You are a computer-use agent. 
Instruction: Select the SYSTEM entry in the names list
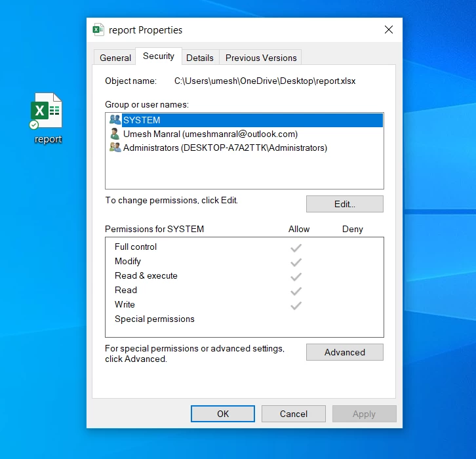tap(245, 120)
